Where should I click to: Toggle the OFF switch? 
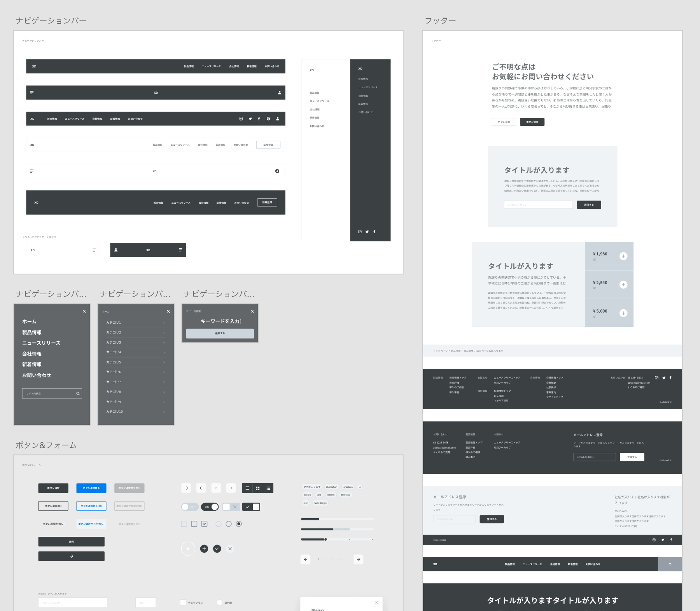(x=190, y=507)
